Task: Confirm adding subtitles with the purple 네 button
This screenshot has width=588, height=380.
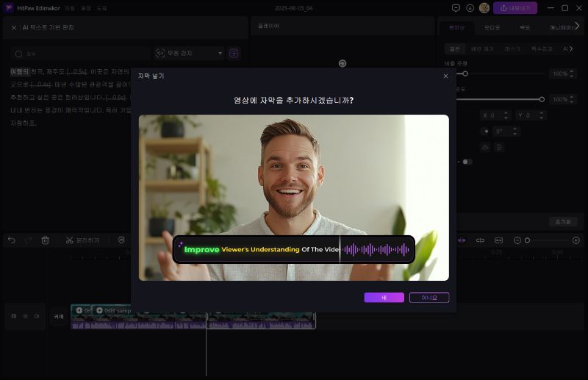Action: tap(384, 298)
